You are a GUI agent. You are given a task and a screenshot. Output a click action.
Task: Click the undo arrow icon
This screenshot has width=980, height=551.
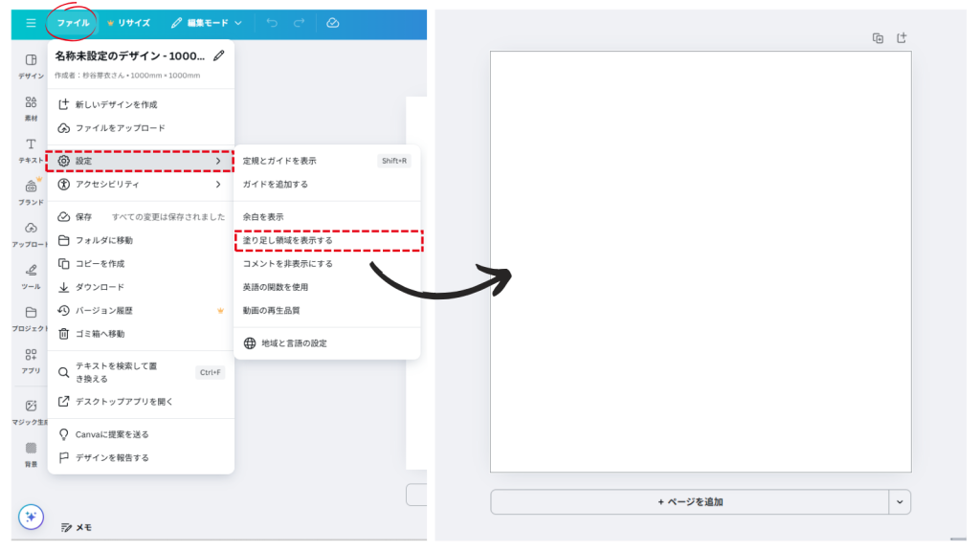coord(273,23)
